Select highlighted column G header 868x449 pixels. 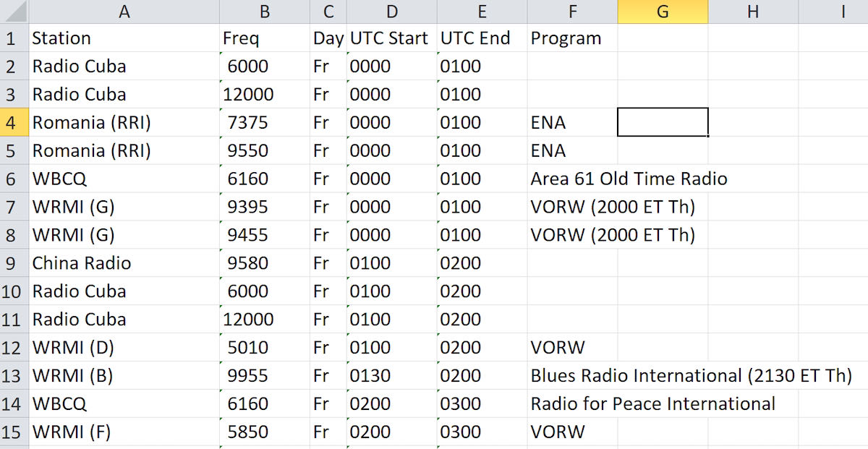coord(663,12)
